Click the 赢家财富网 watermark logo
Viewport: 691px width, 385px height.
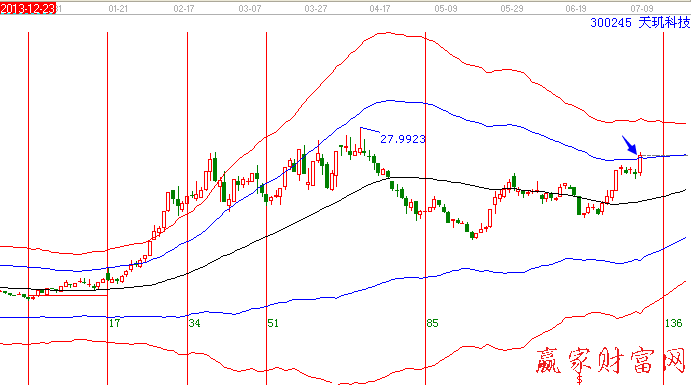coord(611,362)
